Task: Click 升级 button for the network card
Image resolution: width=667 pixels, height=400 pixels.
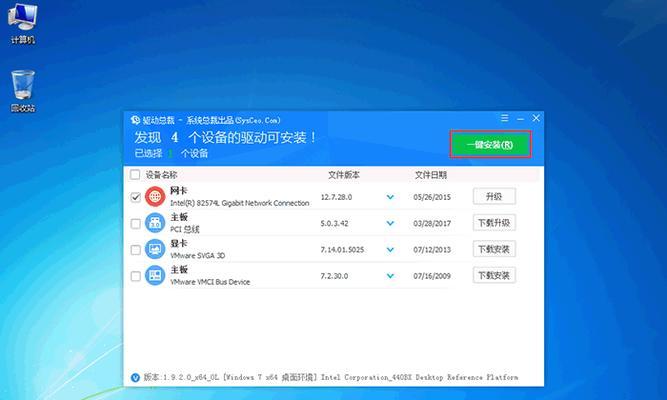Action: pos(494,196)
